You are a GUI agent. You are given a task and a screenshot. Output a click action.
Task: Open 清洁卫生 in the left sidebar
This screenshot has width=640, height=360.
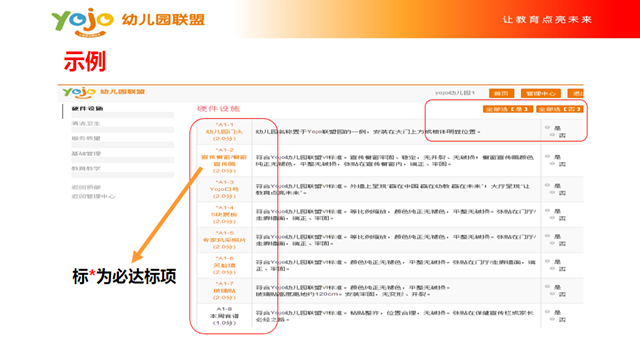(x=86, y=123)
